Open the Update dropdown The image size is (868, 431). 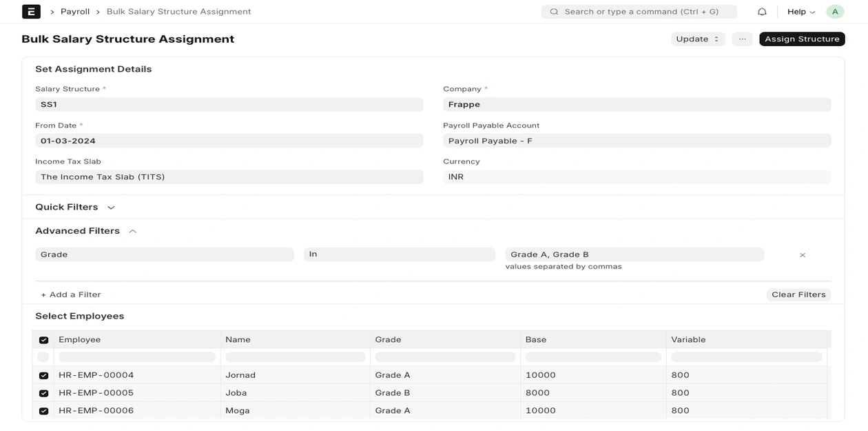tap(697, 39)
